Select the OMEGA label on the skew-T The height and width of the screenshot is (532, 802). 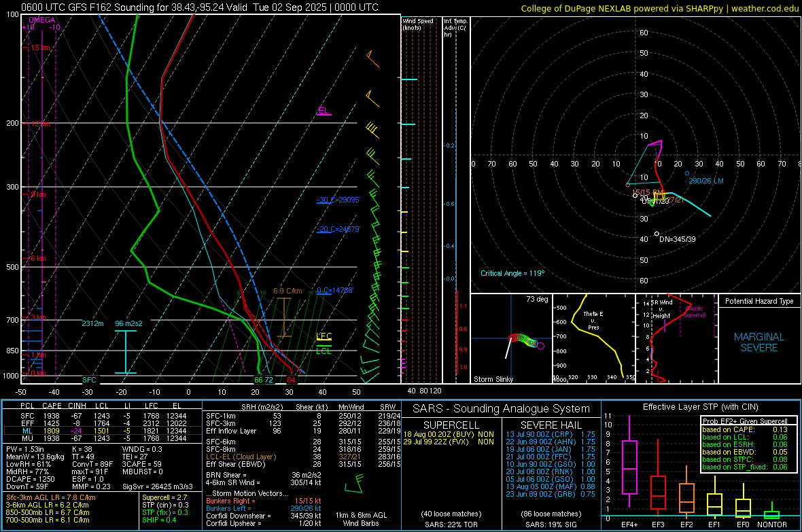click(42, 20)
